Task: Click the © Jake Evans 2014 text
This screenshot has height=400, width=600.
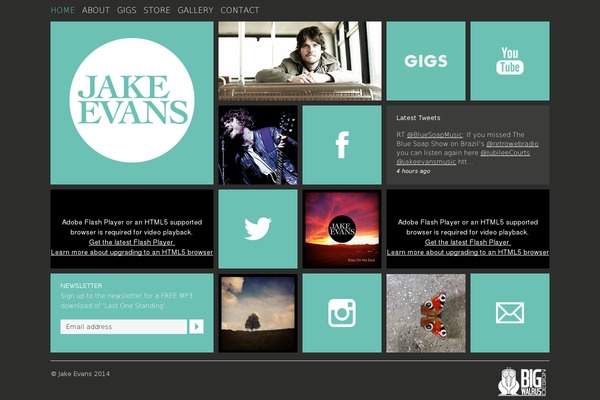Action: tap(80, 374)
